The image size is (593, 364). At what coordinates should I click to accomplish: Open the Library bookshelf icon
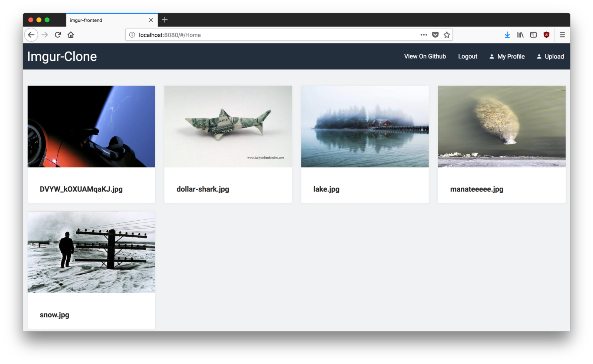coord(520,35)
